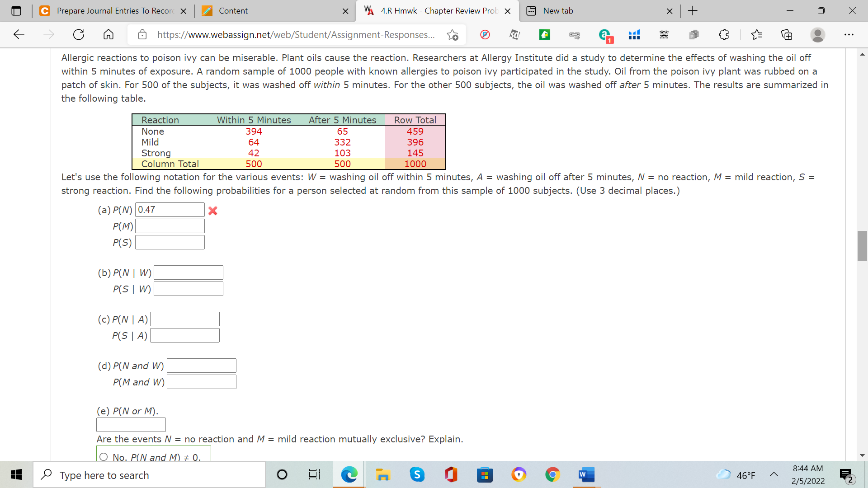Open the Extensions puzzle-piece icon
Image resolution: width=868 pixels, height=488 pixels.
tap(724, 35)
